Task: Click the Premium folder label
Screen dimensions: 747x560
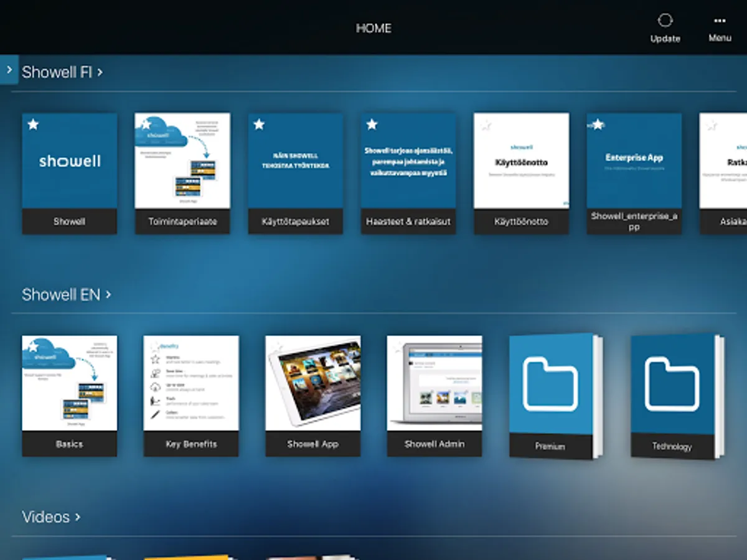Action: tap(550, 446)
